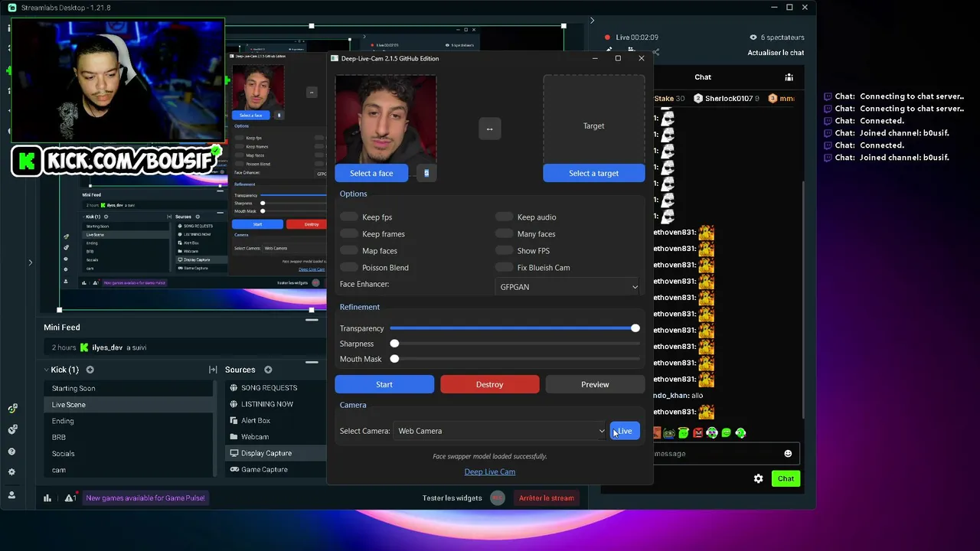The width and height of the screenshot is (980, 551).
Task: Open Streamlabs settings gear in left sidebar
Action: click(x=11, y=473)
